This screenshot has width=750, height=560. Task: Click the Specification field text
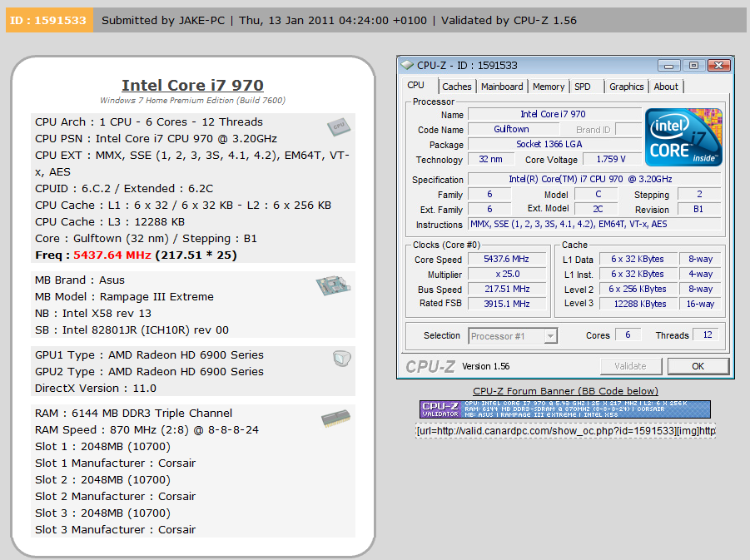click(594, 179)
